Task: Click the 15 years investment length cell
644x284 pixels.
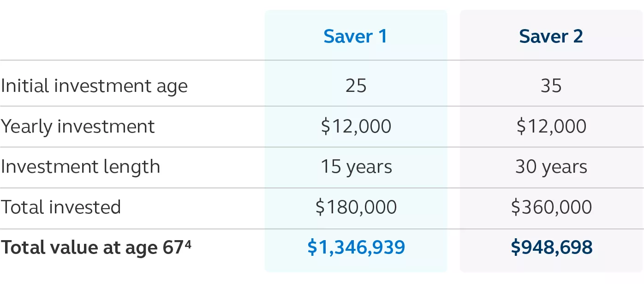Action: tap(356, 167)
